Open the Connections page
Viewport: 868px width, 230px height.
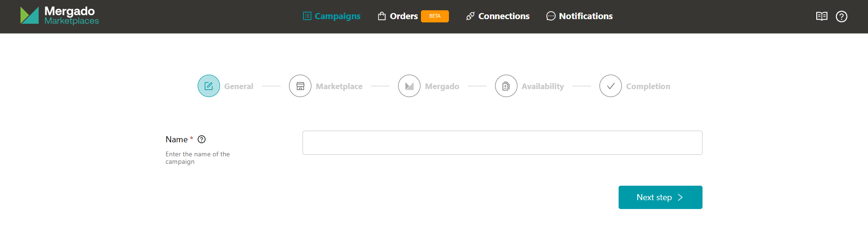coord(498,16)
